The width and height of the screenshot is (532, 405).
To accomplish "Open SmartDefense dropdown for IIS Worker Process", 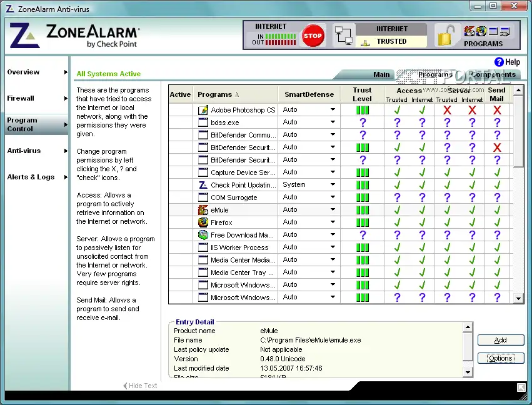I will 333,247.
